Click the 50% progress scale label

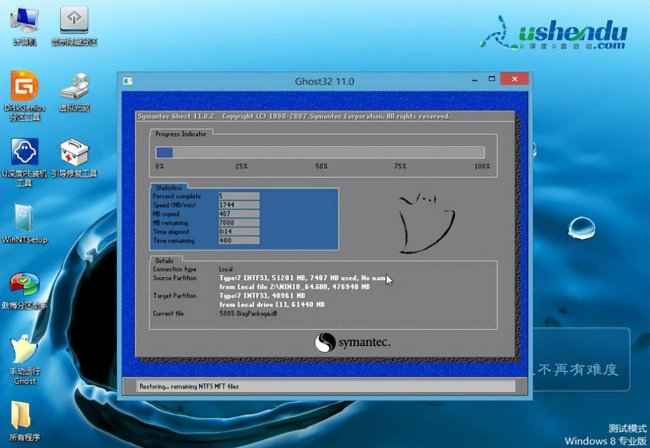click(x=321, y=166)
